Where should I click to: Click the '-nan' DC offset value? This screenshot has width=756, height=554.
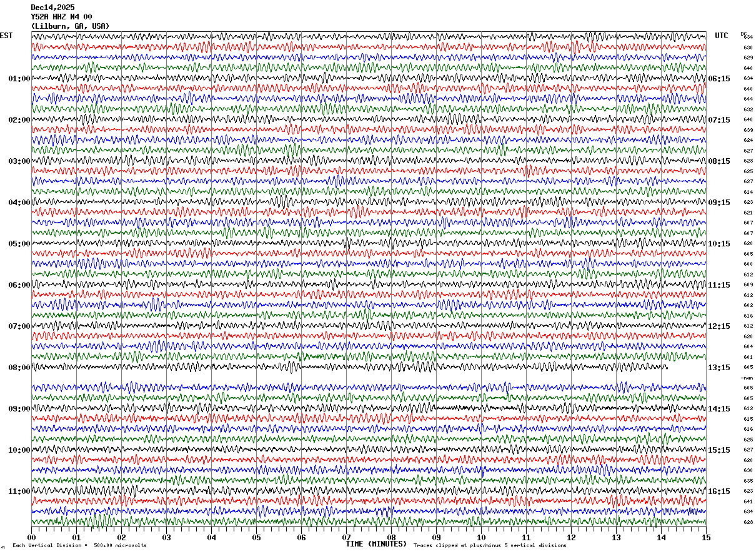[x=747, y=378]
